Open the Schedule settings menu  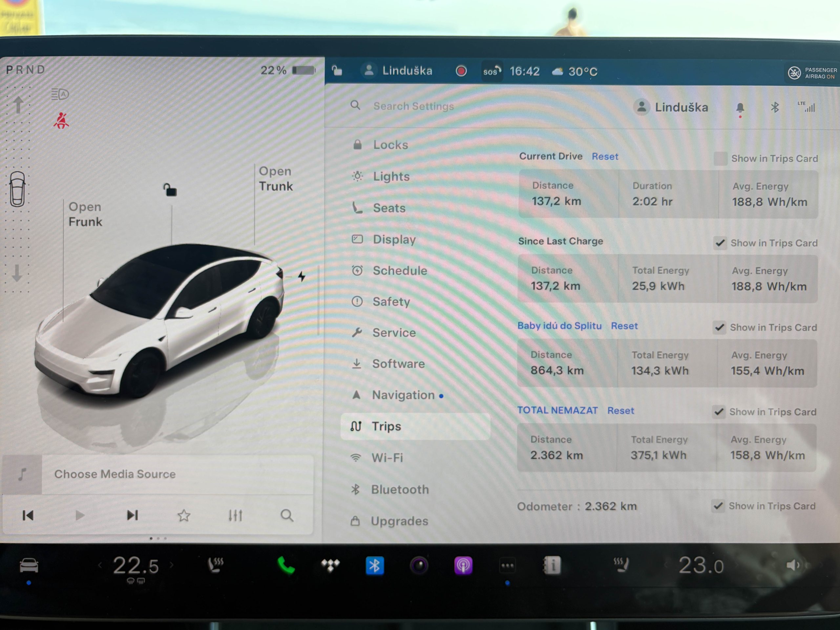416,270
